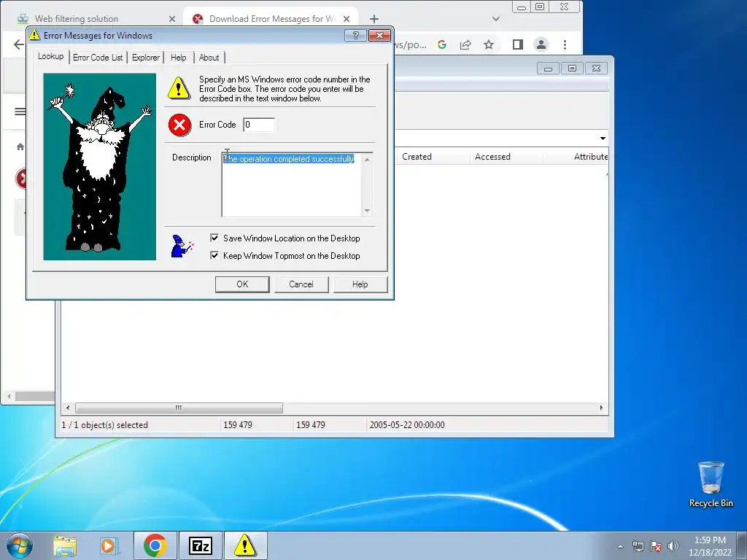
Task: Bookmark the page with the star icon
Action: coord(489,44)
